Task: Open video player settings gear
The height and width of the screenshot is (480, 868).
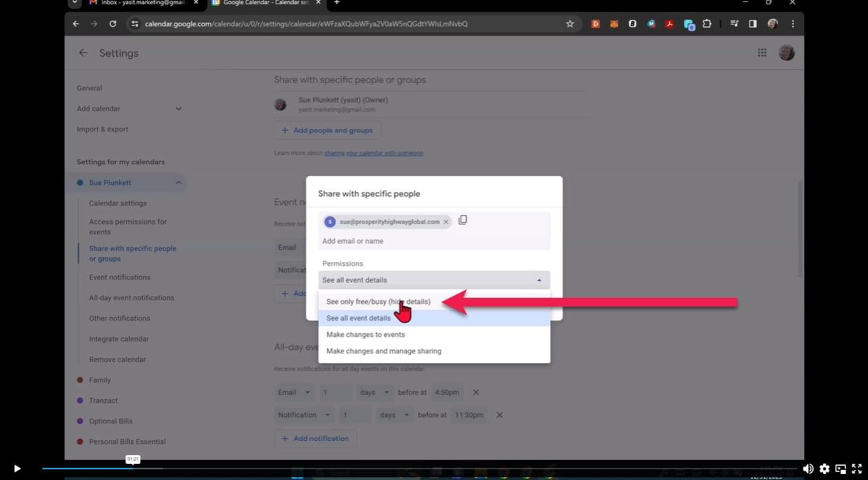Action: [x=824, y=469]
